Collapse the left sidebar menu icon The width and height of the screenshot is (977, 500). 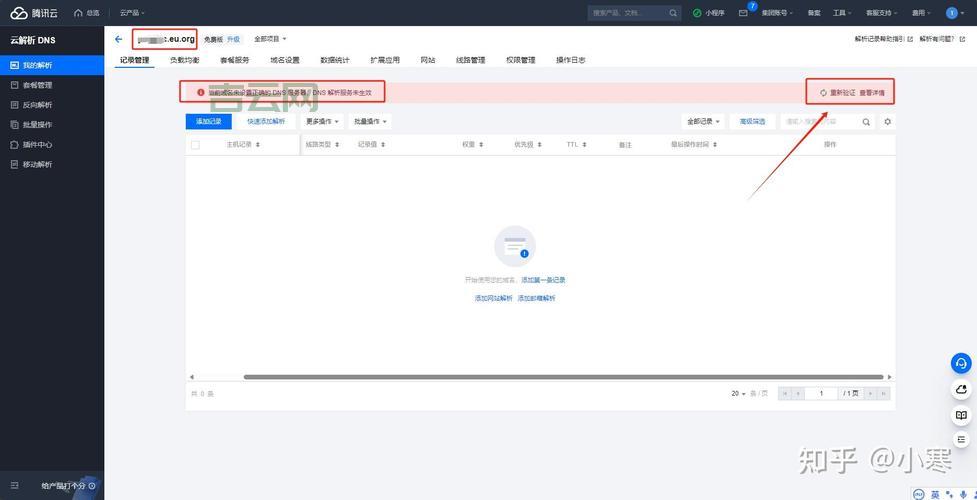coord(12,486)
